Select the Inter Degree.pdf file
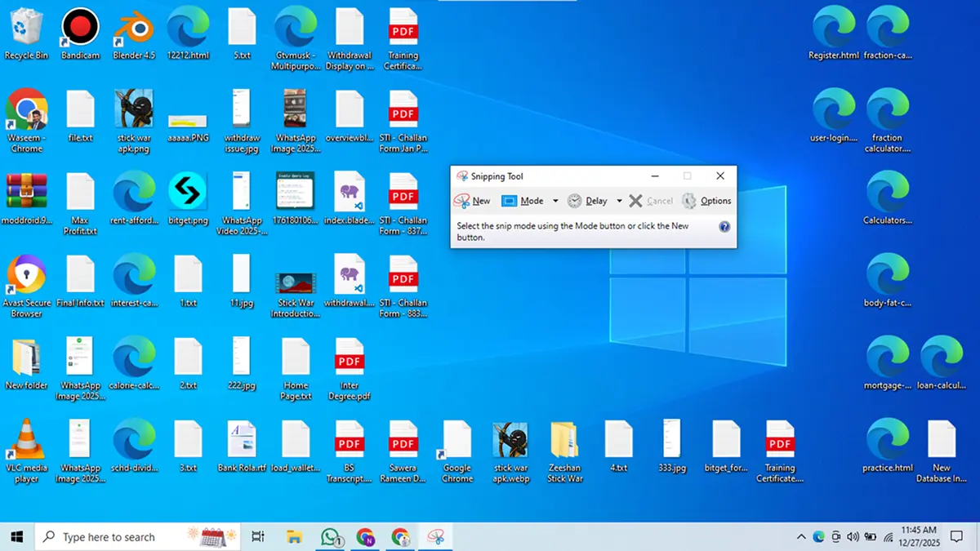 pyautogui.click(x=350, y=368)
